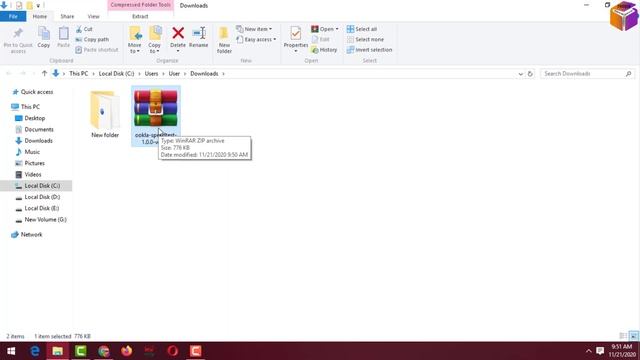Switch to large icons view in status bar
The image size is (640, 360).
click(633, 336)
